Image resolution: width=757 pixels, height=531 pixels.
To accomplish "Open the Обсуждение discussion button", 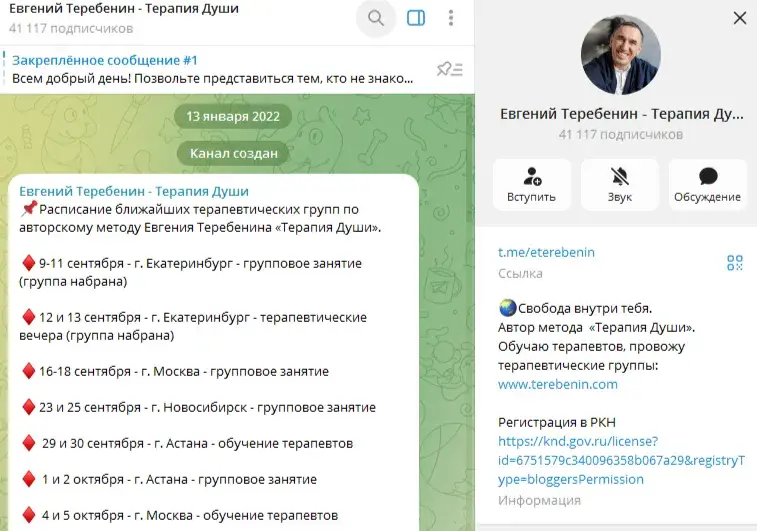I will 707,184.
